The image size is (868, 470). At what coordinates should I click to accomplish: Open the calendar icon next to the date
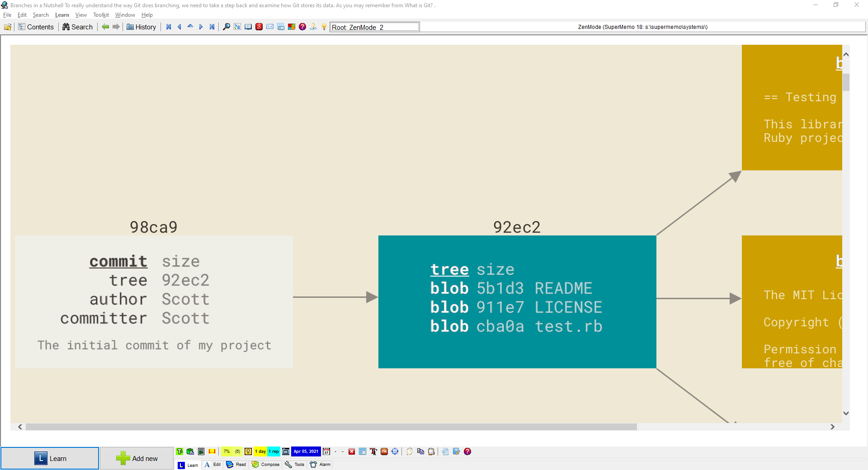(x=326, y=451)
